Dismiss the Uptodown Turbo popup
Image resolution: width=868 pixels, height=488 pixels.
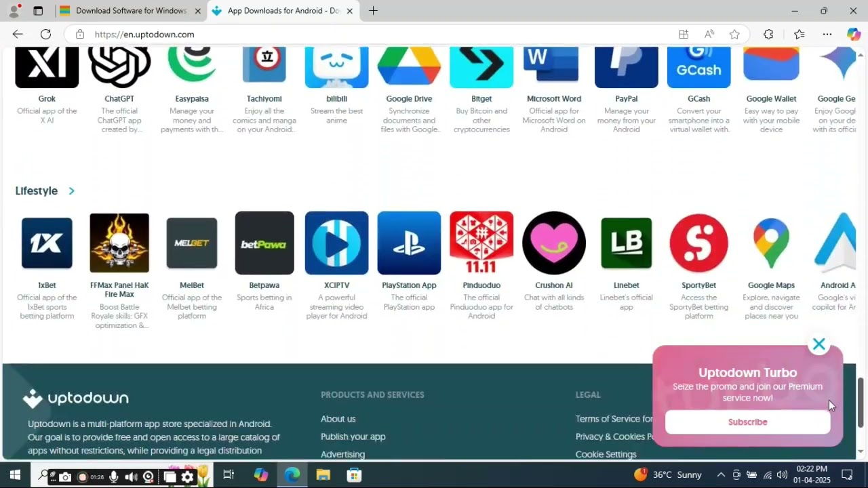[819, 344]
